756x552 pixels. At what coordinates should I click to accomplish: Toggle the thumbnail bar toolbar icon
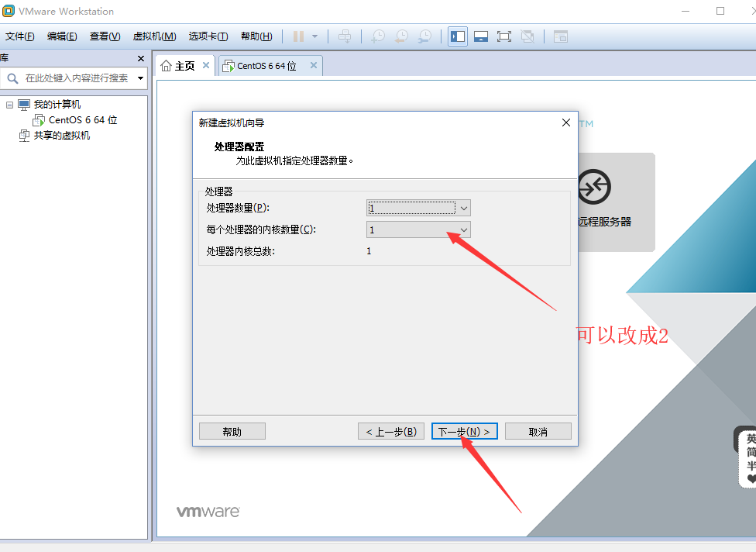tap(481, 36)
